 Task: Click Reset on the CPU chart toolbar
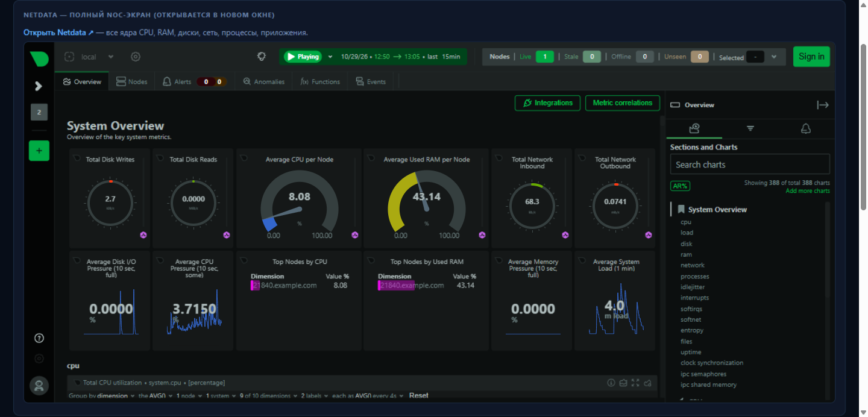[419, 396]
